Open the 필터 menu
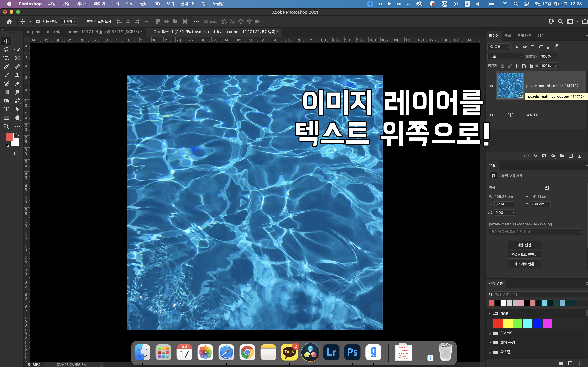 click(x=144, y=4)
